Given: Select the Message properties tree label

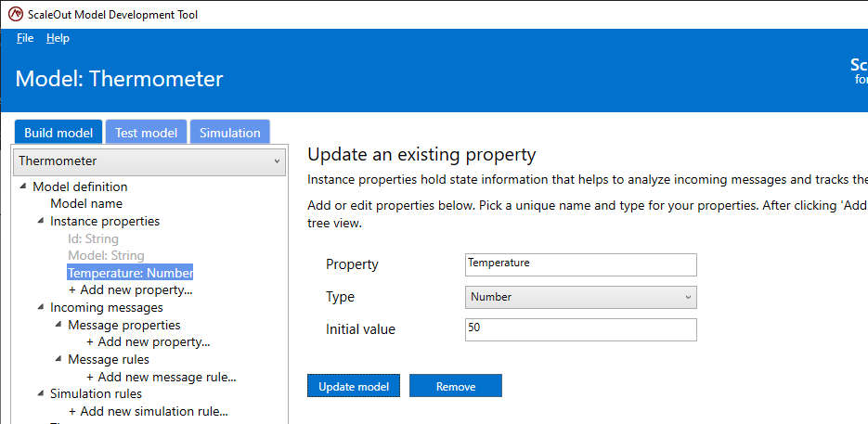Looking at the screenshot, I should click(x=124, y=325).
